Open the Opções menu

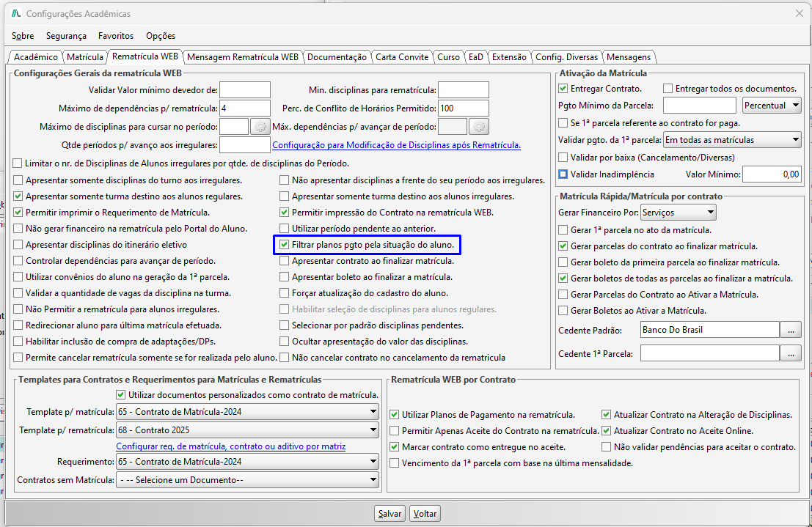pos(161,36)
